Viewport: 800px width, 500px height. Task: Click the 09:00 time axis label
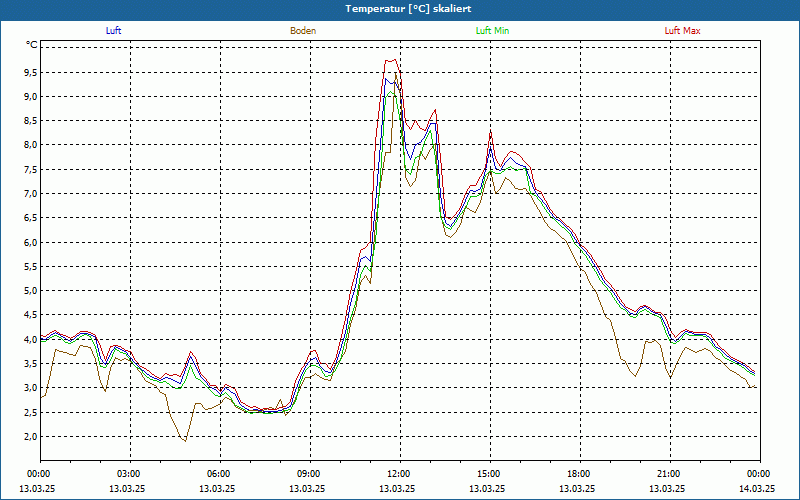(310, 474)
